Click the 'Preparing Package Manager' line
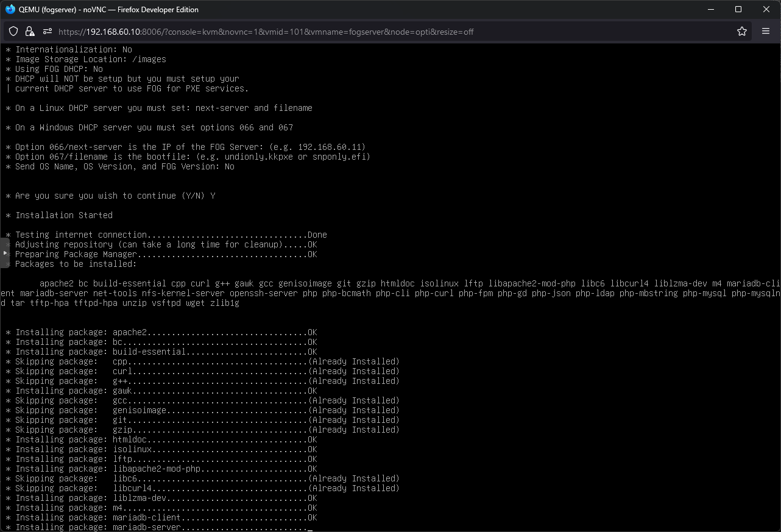781x532 pixels. point(161,254)
